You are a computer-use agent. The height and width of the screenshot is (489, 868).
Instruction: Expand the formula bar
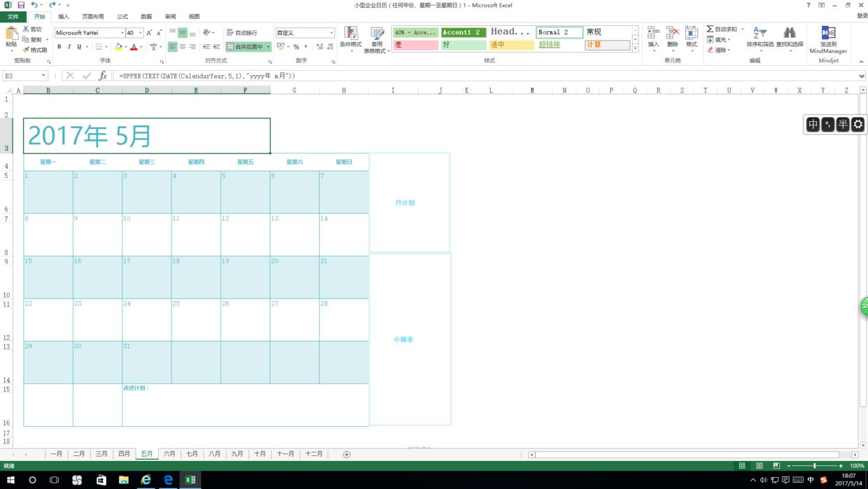861,76
